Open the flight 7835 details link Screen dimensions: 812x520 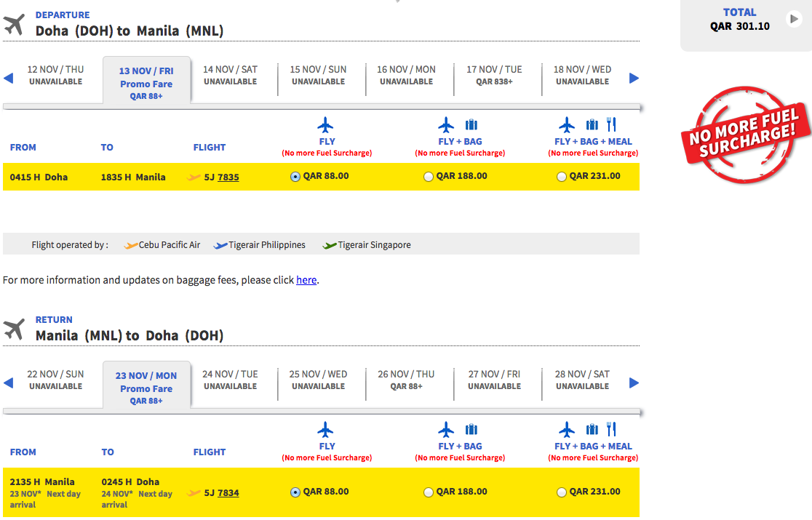[x=228, y=177]
